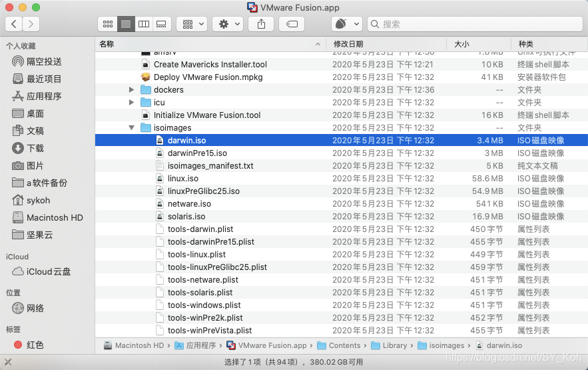Select darwin.iso file row

tap(341, 141)
